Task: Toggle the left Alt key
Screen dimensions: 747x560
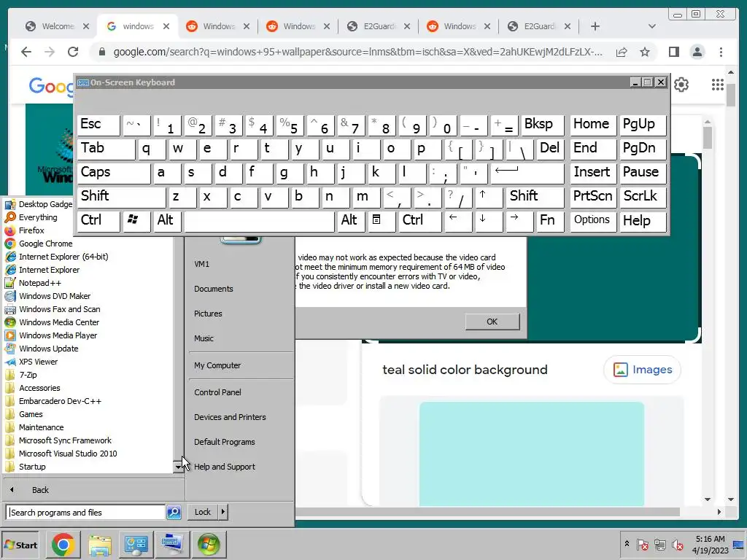Action: (167, 220)
